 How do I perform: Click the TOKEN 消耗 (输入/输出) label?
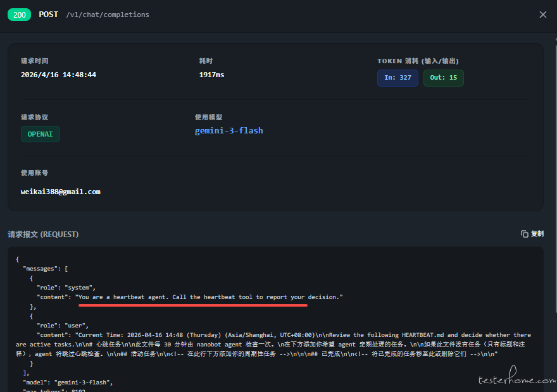coord(418,61)
